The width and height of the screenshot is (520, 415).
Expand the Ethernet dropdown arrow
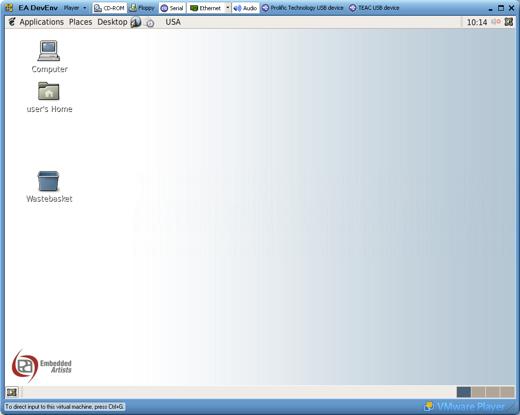click(x=228, y=8)
